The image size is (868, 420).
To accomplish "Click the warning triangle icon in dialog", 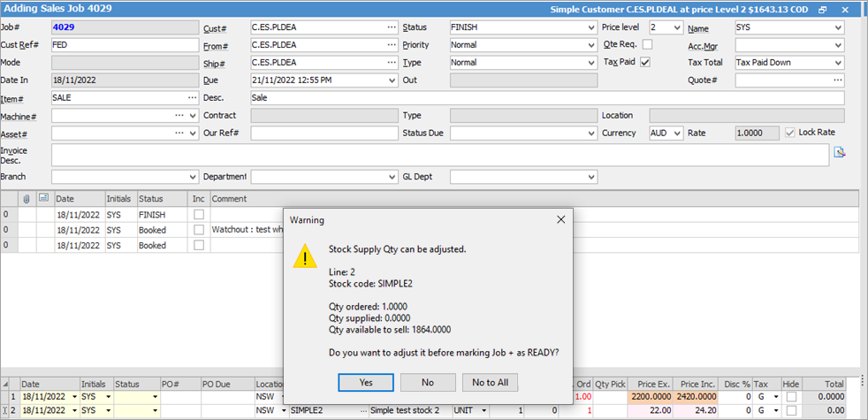I will click(x=306, y=257).
